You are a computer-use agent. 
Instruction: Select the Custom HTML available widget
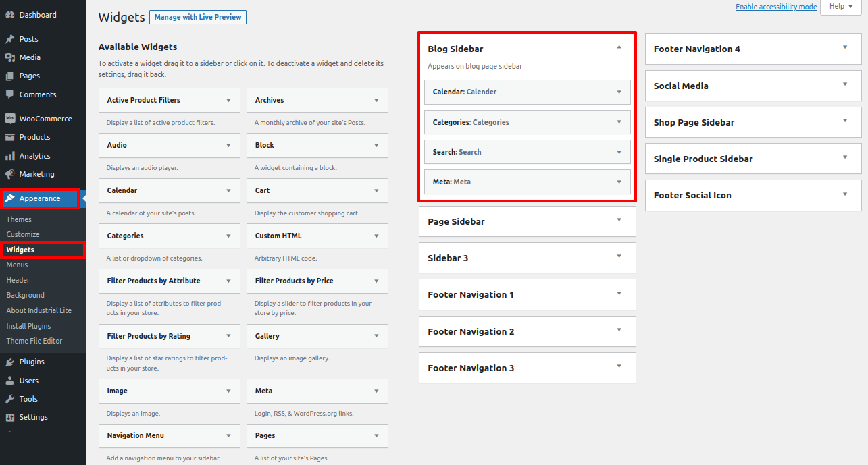pos(278,236)
